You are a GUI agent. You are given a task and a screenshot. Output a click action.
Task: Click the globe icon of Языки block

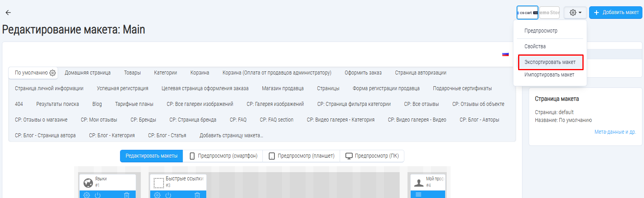pos(88,183)
